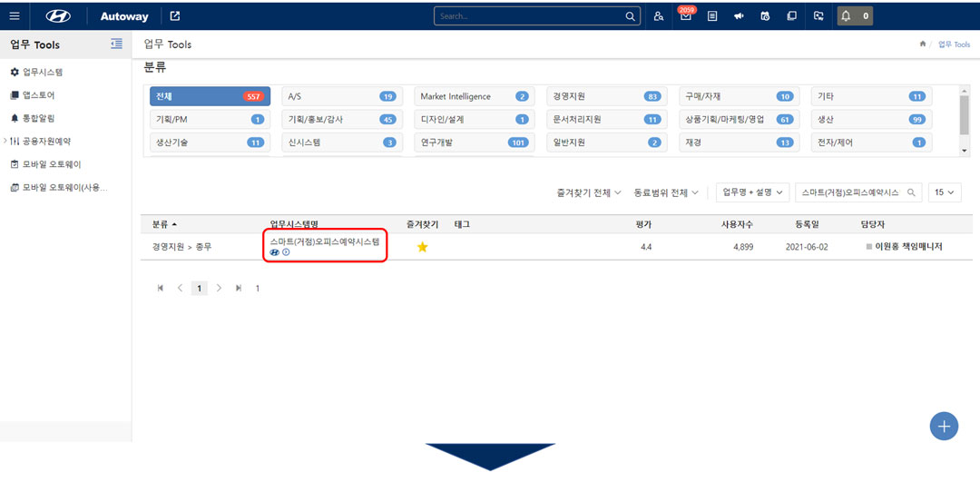The width and height of the screenshot is (980, 492).
Task: Click the play icon under 스마트(거점)오피스예약시스템
Action: [286, 252]
